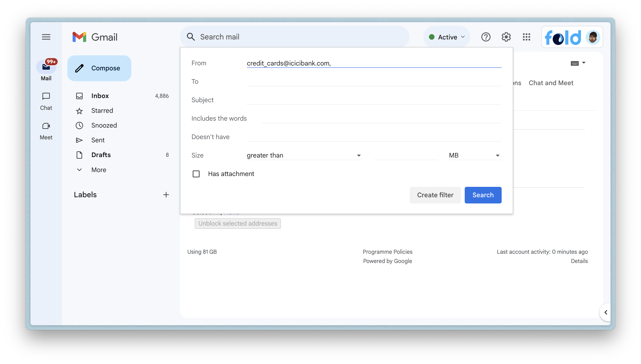This screenshot has height=364, width=641.
Task: Click the Create filter button
Action: [435, 195]
